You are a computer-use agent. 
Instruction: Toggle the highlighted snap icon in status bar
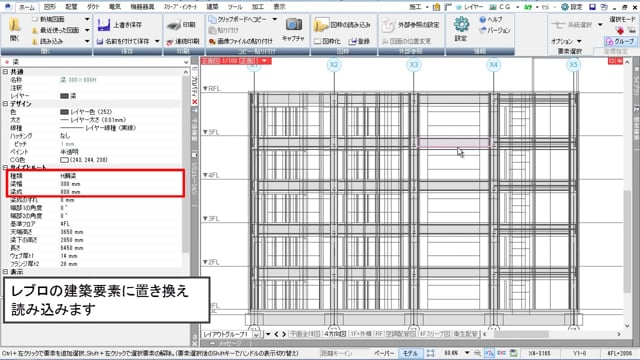[x=489, y=353]
